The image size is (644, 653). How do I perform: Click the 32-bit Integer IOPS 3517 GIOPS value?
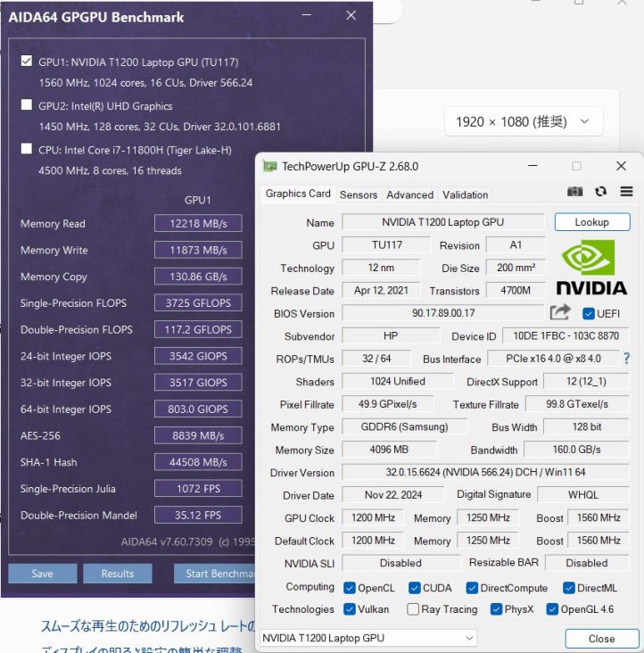198,383
